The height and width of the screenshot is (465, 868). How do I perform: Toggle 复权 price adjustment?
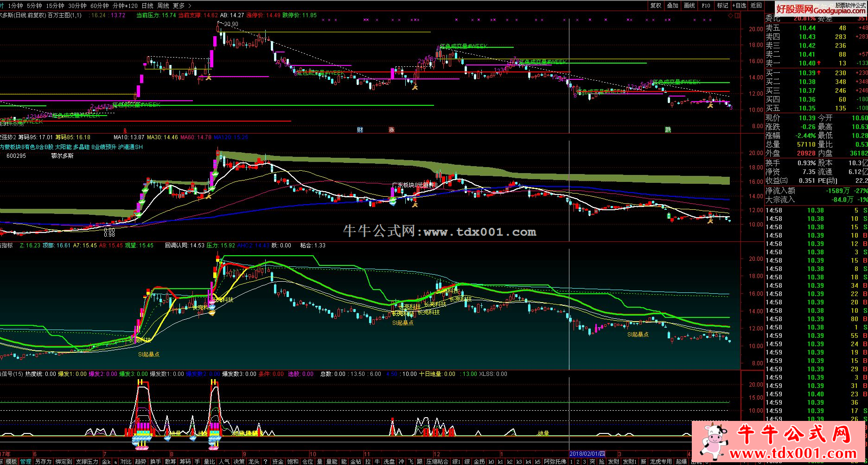[x=656, y=6]
